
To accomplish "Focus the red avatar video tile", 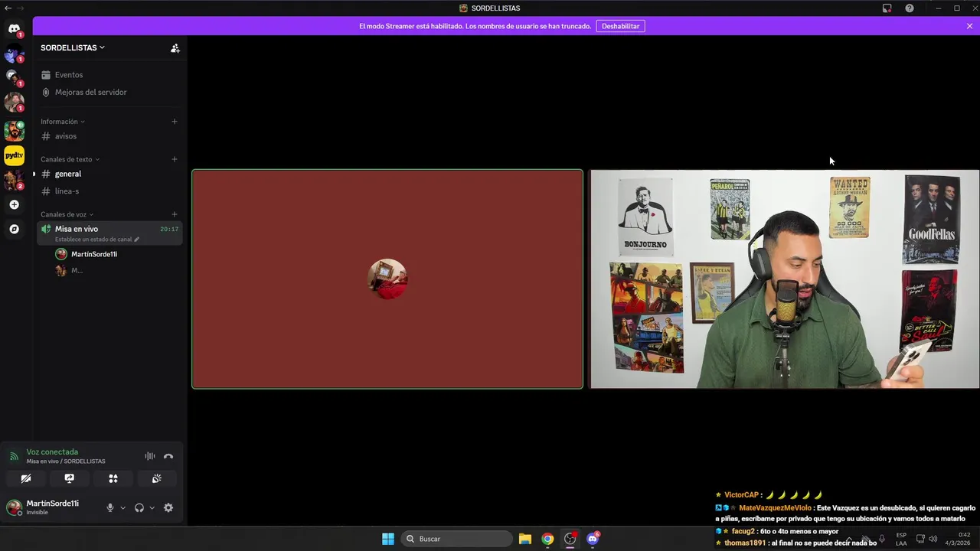I will tap(387, 279).
